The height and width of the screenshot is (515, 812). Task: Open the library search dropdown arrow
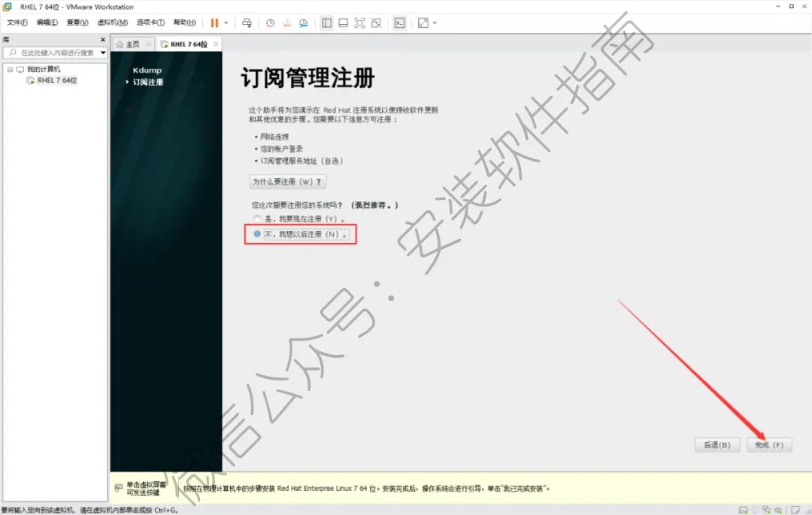click(x=103, y=53)
